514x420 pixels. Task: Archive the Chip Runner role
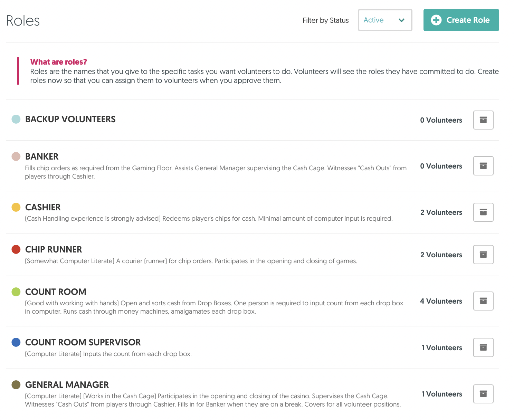pyautogui.click(x=483, y=255)
